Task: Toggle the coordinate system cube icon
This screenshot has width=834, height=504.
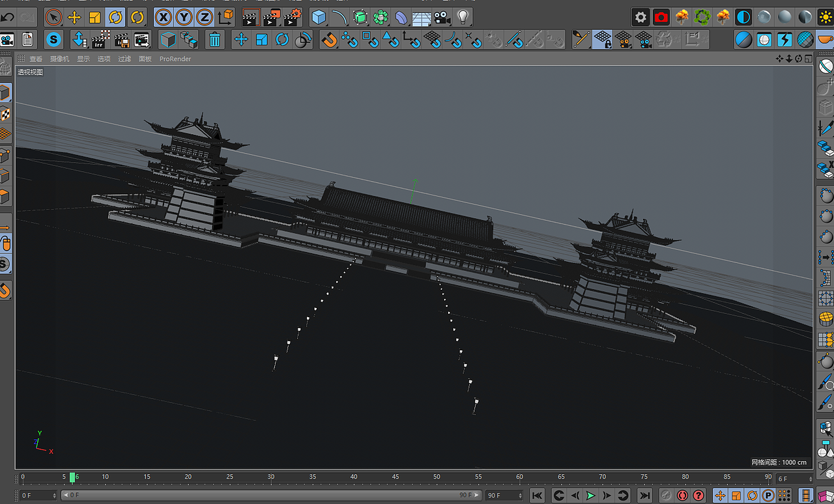Action: coord(226,17)
